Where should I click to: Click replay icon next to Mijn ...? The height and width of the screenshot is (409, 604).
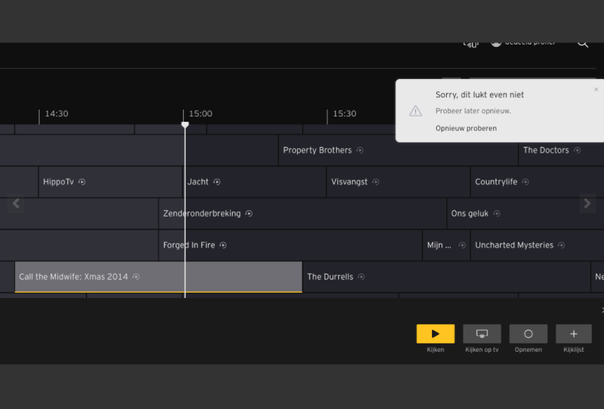(462, 245)
